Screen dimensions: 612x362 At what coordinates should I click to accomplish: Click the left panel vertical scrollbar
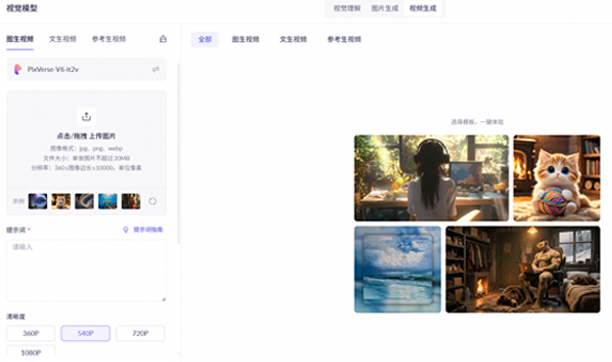179,152
